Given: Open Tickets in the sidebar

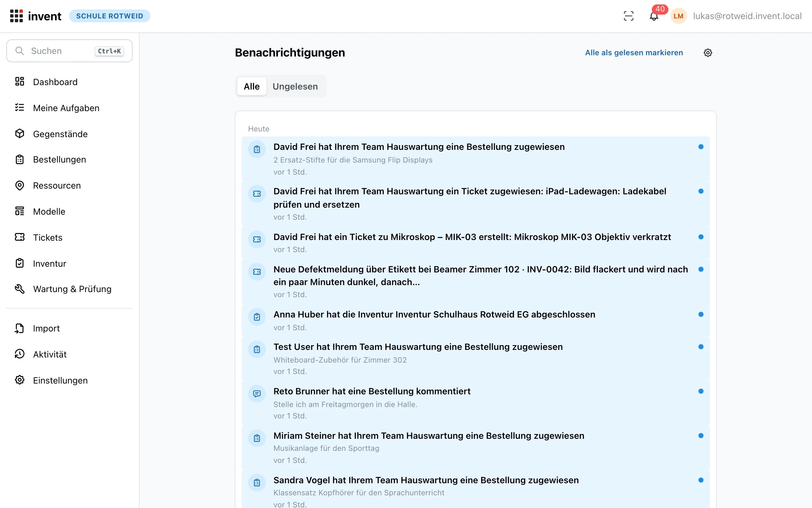Looking at the screenshot, I should [x=69, y=237].
